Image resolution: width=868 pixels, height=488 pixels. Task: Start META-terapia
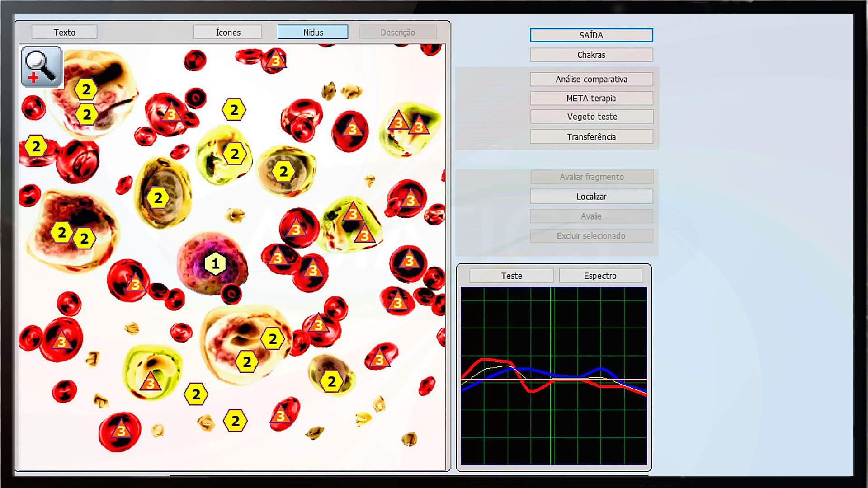click(591, 98)
